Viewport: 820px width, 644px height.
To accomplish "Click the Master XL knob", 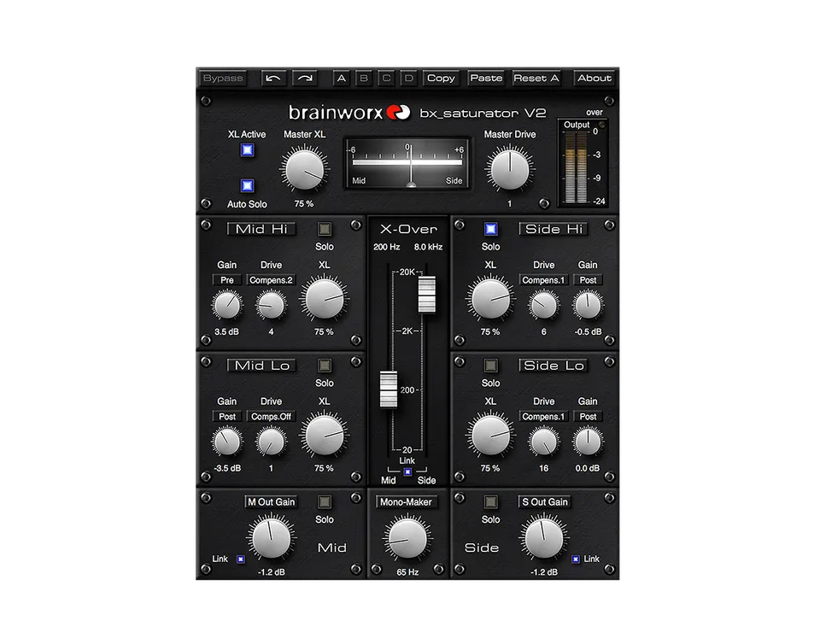I will coord(304,169).
